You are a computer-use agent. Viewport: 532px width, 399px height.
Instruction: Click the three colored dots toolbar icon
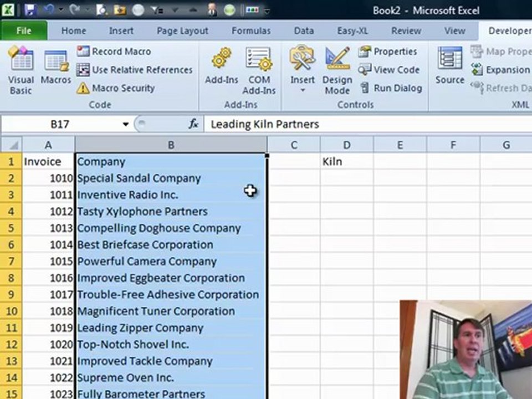253,10
